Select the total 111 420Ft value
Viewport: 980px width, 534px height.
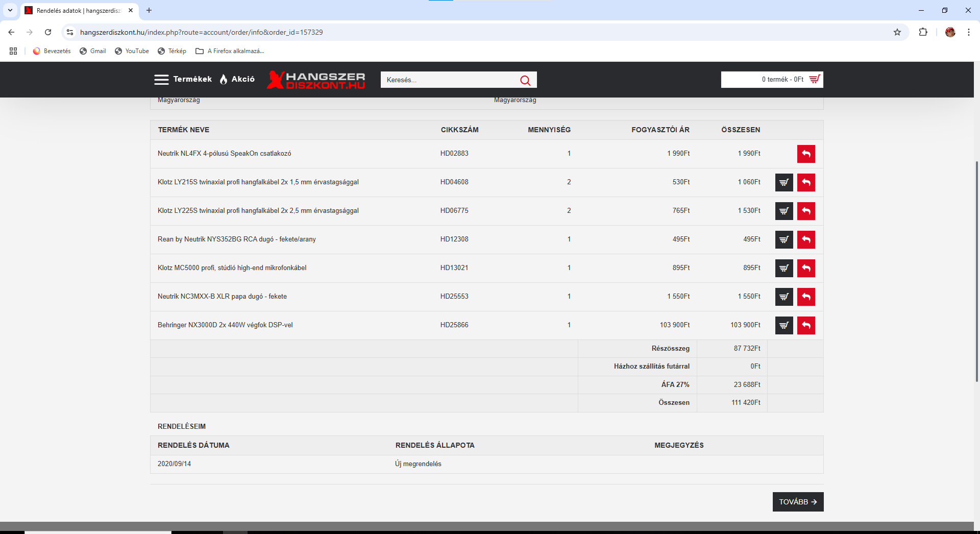tap(746, 403)
